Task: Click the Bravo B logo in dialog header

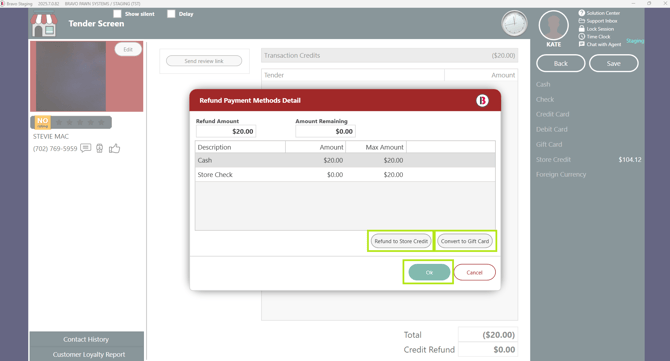Action: click(x=482, y=100)
